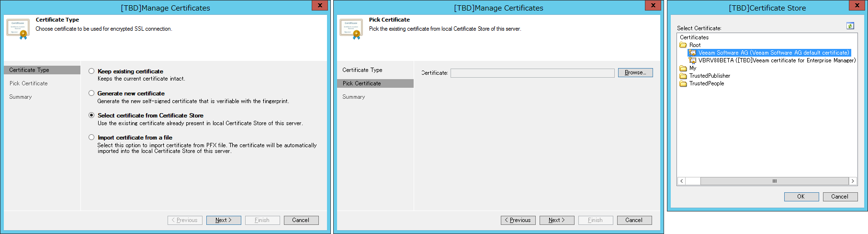The width and height of the screenshot is (868, 234).
Task: Select the TrustedPublisher store node
Action: coord(710,76)
